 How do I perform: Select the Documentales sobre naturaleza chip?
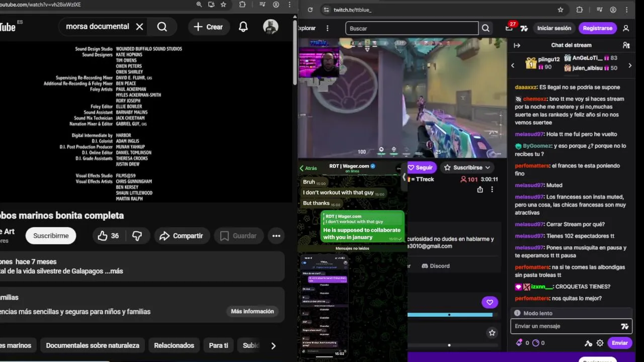pyautogui.click(x=93, y=345)
